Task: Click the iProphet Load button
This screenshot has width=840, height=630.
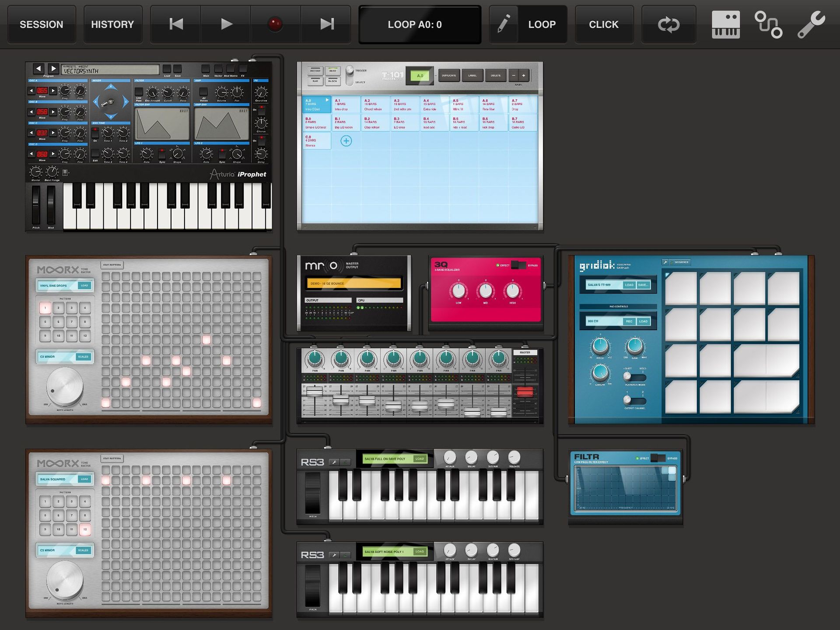Action: 167,69
